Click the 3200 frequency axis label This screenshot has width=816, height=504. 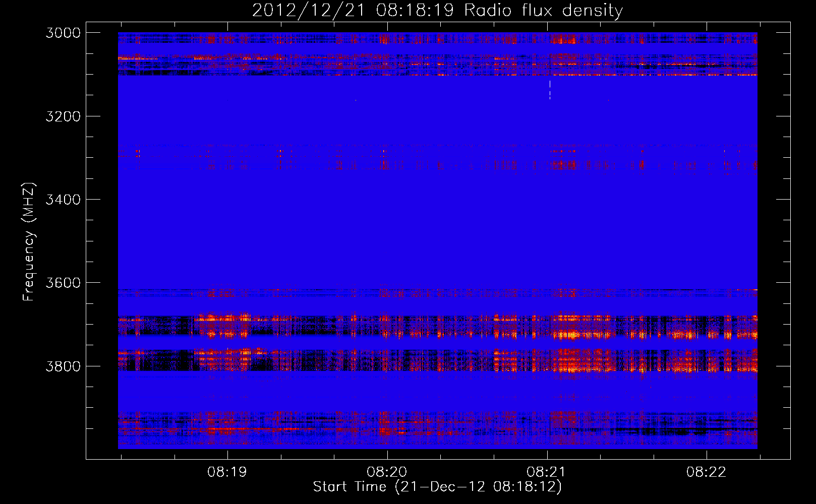tap(63, 116)
